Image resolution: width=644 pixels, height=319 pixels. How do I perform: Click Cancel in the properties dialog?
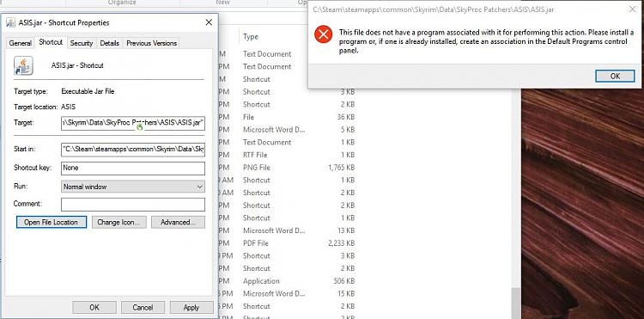pyautogui.click(x=143, y=308)
